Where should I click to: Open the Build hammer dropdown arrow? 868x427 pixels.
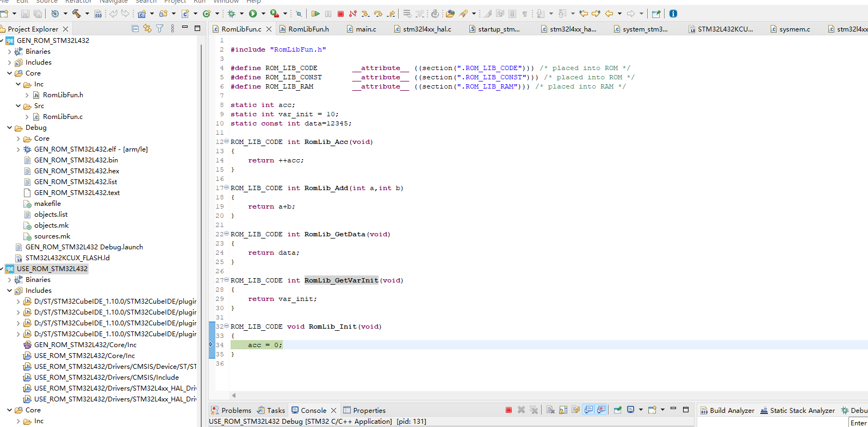coord(87,14)
